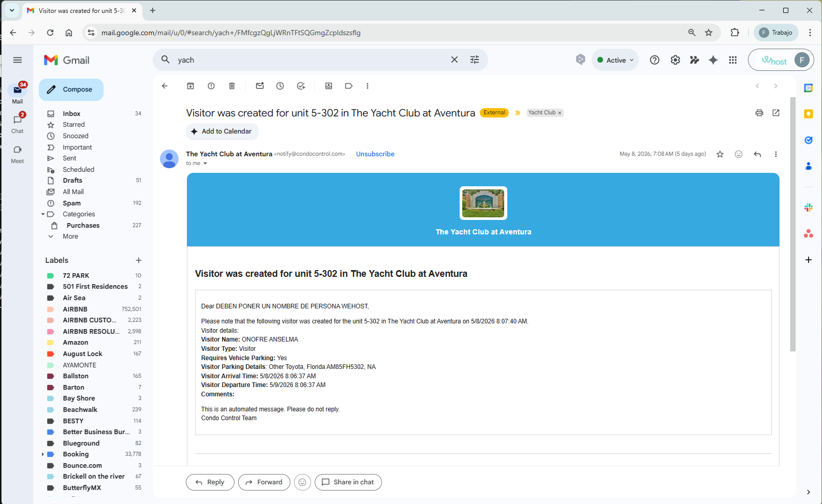Go back to search results arrow
The height and width of the screenshot is (504, 822).
pyautogui.click(x=165, y=86)
